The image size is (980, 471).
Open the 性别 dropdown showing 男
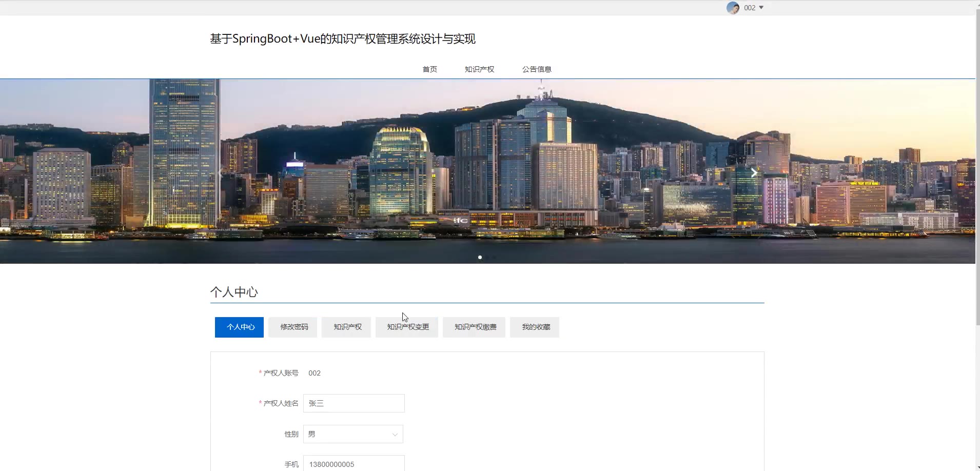point(354,434)
